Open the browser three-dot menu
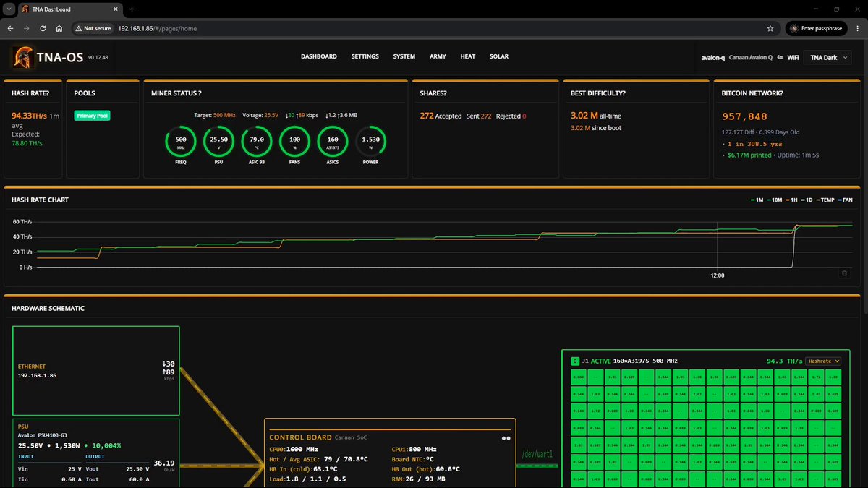Image resolution: width=868 pixels, height=488 pixels. (x=858, y=28)
